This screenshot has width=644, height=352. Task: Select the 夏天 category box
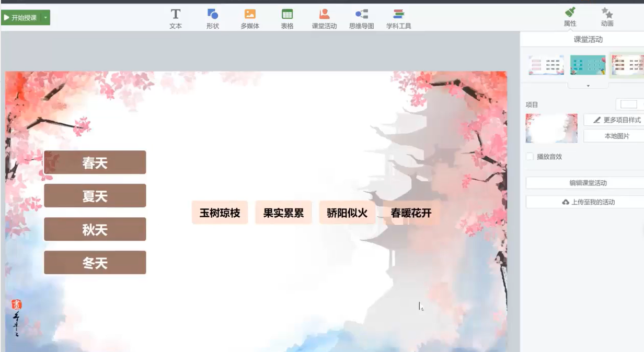point(95,196)
